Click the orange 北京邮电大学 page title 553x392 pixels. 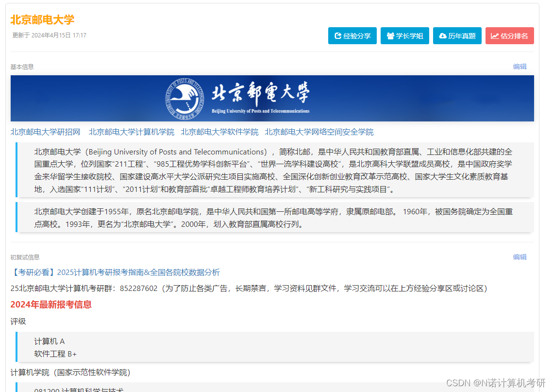(x=42, y=20)
